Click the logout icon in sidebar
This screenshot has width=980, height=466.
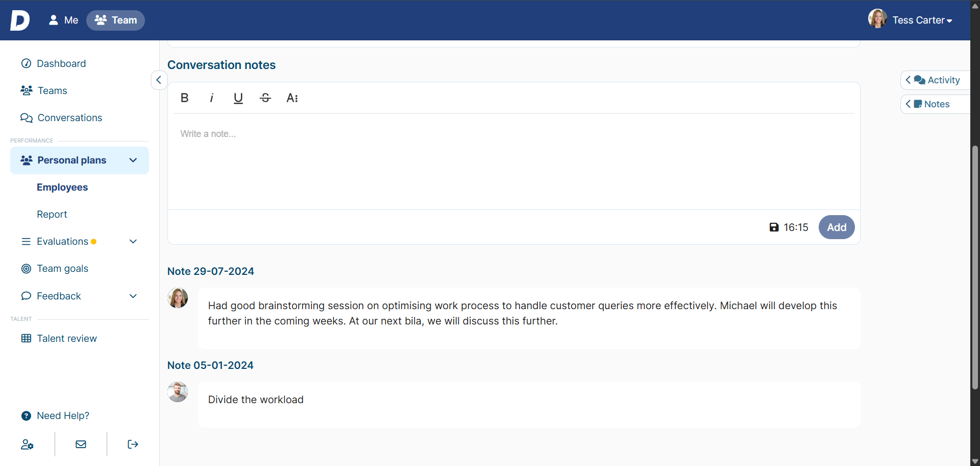133,445
